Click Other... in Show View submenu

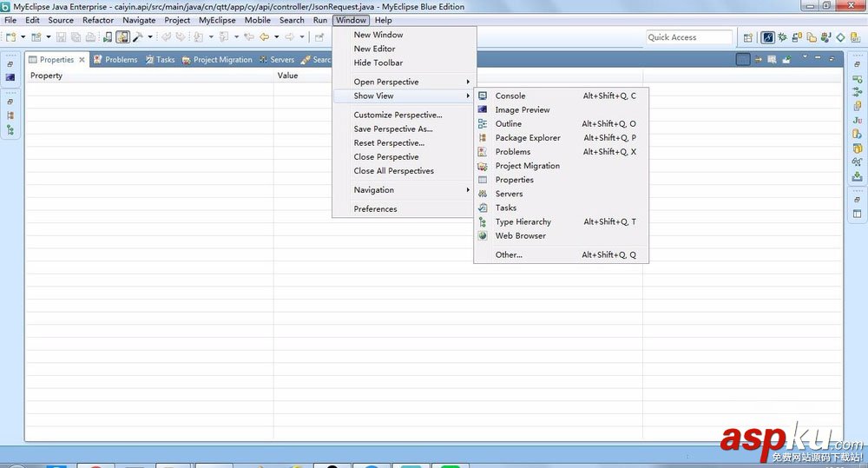coord(560,254)
